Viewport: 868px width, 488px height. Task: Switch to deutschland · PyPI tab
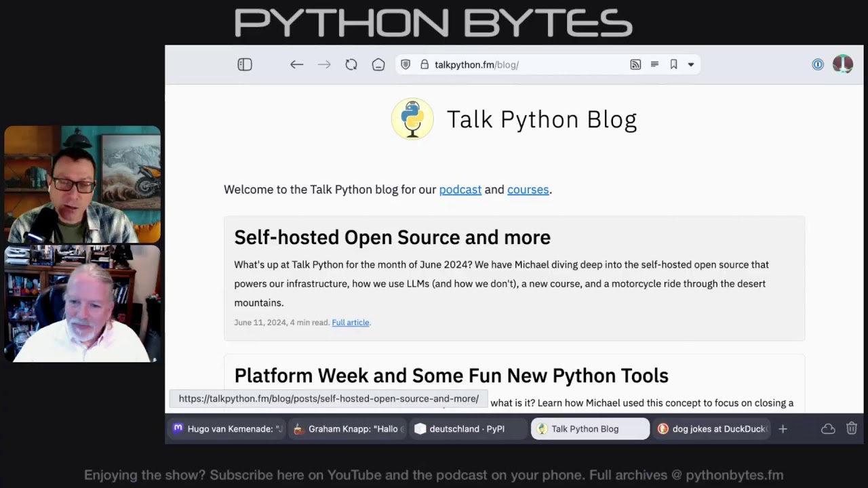469,429
